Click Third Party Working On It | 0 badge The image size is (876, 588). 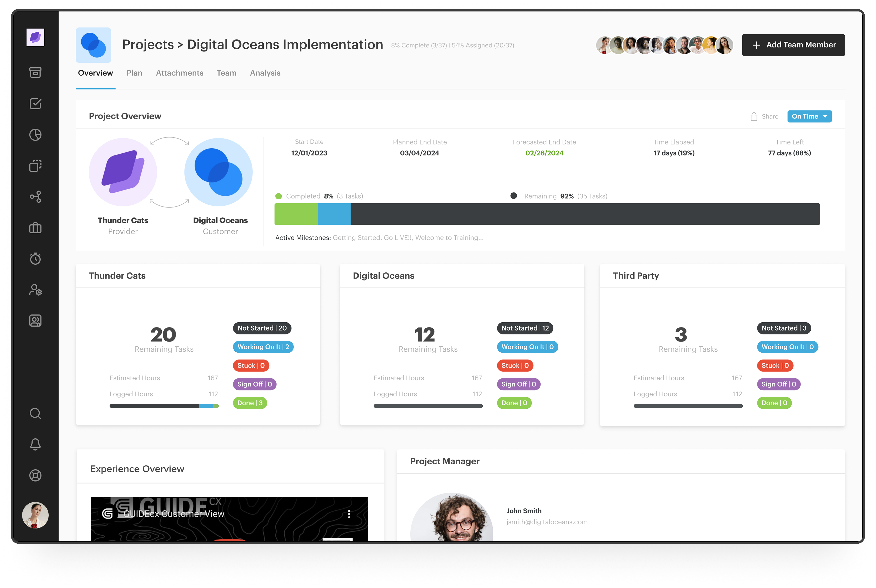788,347
